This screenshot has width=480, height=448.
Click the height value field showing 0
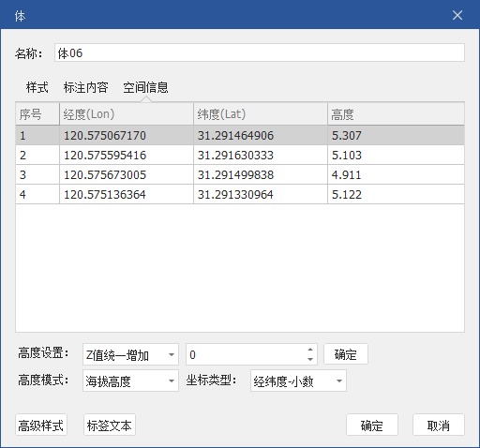(246, 354)
